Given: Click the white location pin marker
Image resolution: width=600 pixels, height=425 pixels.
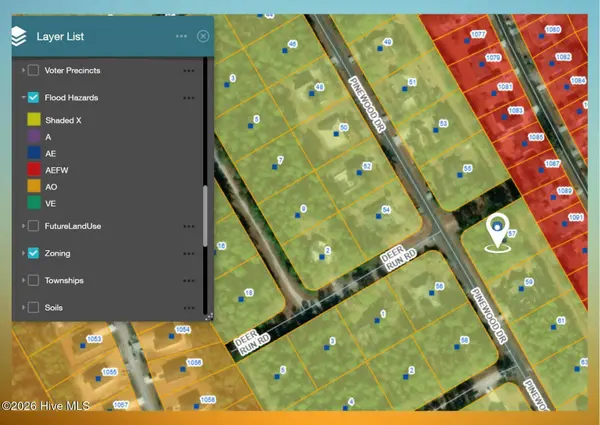Looking at the screenshot, I should (495, 230).
